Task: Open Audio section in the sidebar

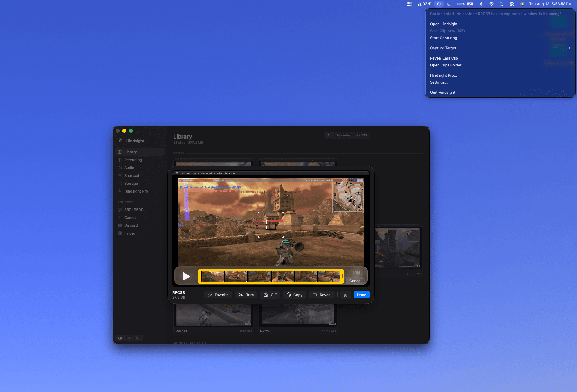Action: (x=140, y=168)
